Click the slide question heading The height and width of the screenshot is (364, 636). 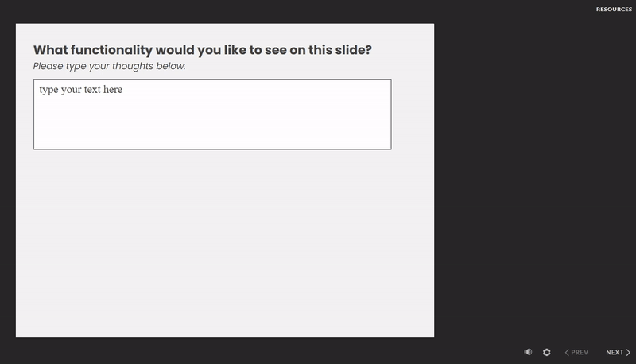point(203,50)
